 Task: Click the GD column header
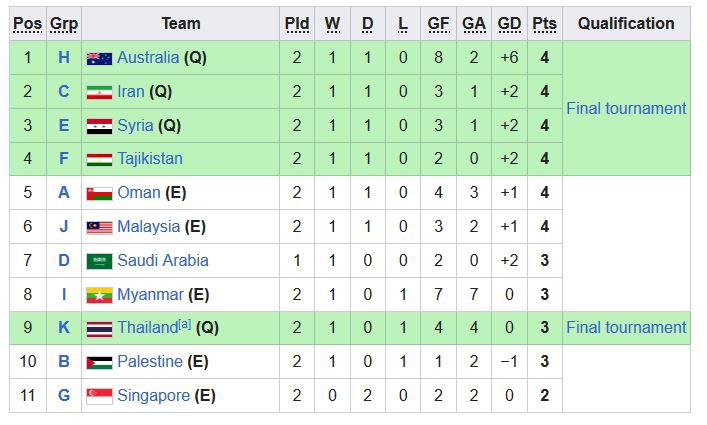click(509, 23)
